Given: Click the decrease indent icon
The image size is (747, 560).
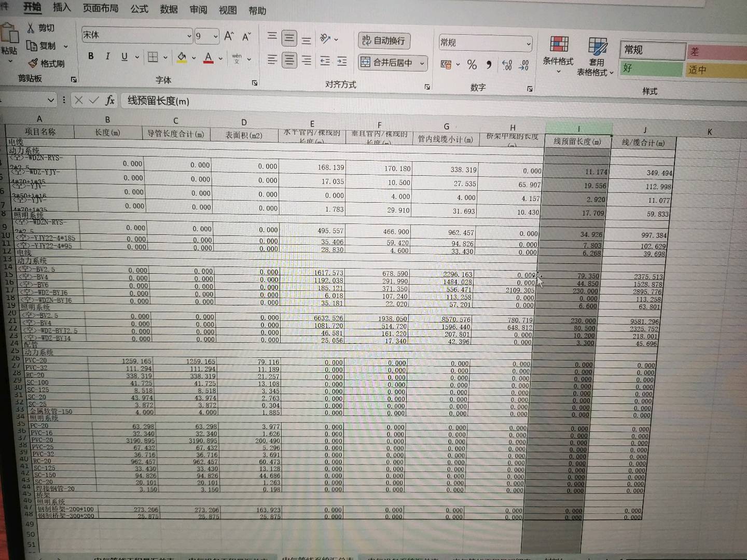Looking at the screenshot, I should (x=325, y=61).
